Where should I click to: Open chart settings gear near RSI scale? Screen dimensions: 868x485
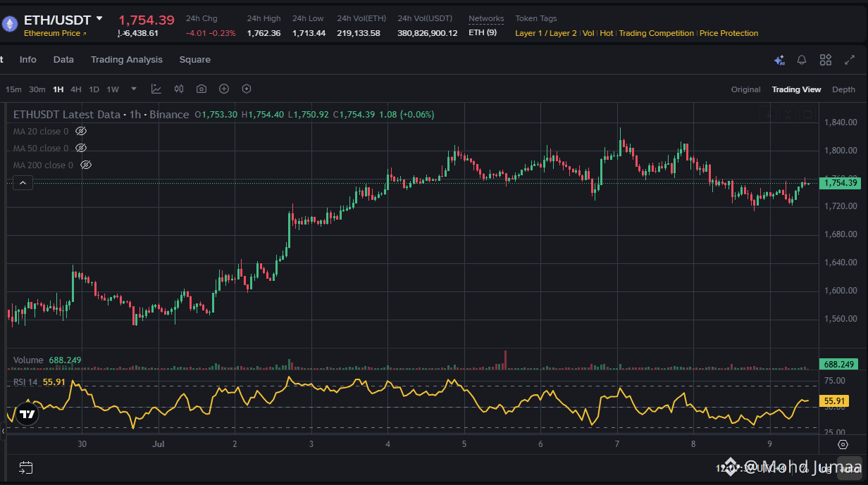pyautogui.click(x=843, y=444)
